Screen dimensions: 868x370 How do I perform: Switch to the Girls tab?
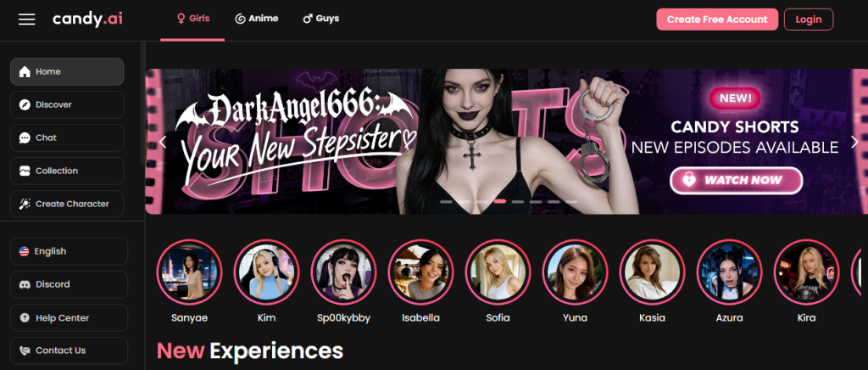(x=192, y=19)
